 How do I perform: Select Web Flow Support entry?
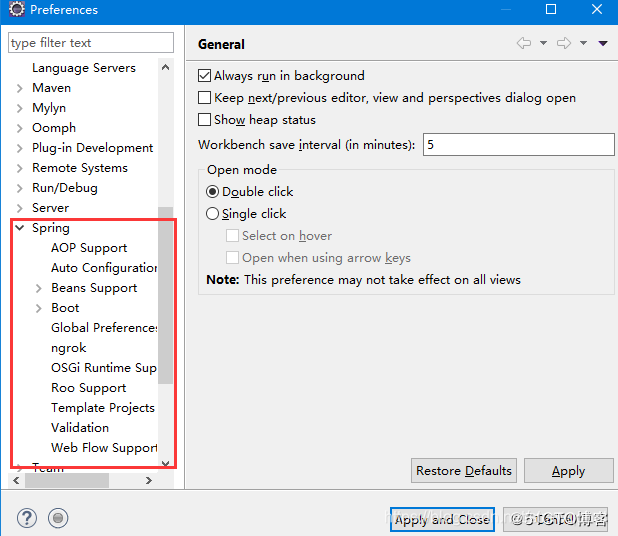(x=104, y=448)
